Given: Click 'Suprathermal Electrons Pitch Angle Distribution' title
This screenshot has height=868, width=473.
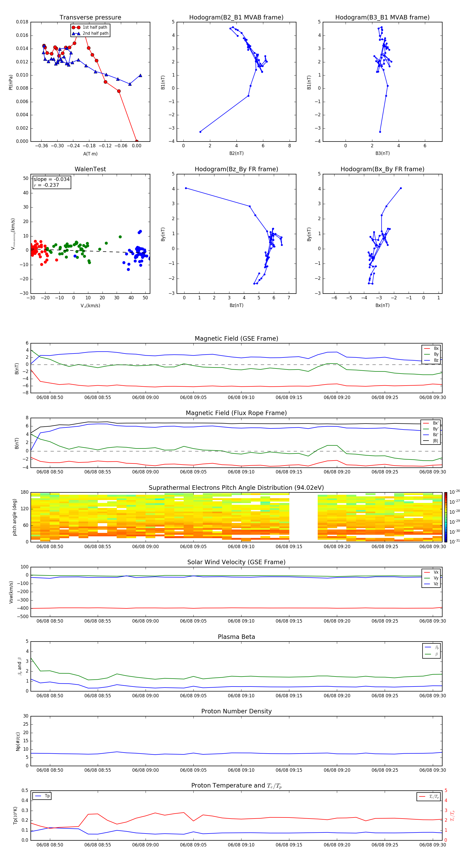Looking at the screenshot, I should (x=236, y=488).
